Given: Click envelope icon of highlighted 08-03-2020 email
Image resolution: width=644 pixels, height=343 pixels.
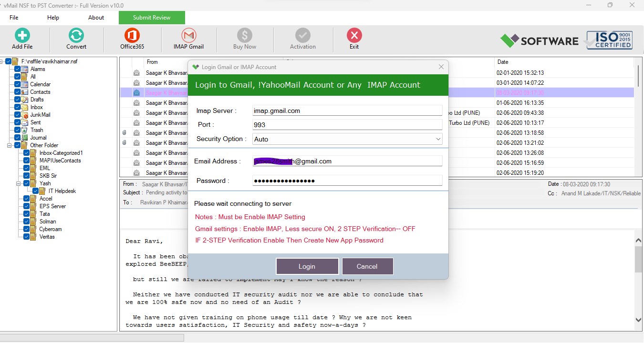Looking at the screenshot, I should click(x=137, y=93).
